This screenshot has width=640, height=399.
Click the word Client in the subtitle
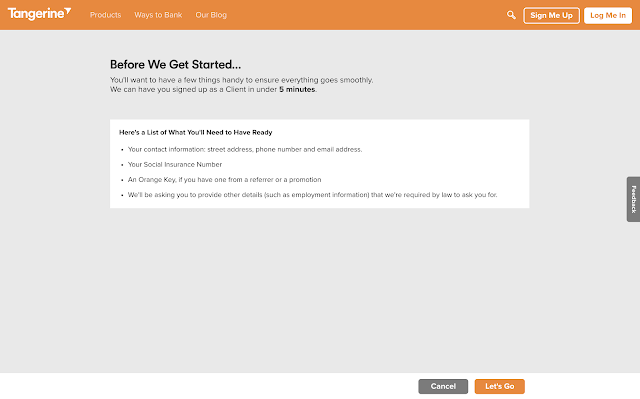click(x=236, y=89)
